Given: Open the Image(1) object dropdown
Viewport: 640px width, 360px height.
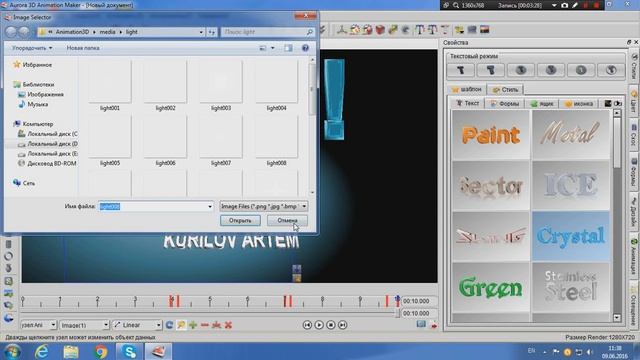Looking at the screenshot, I should tap(84, 325).
